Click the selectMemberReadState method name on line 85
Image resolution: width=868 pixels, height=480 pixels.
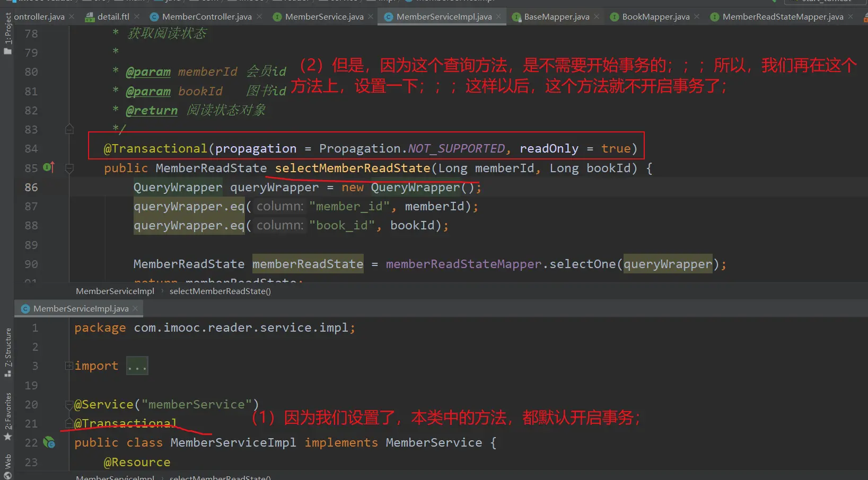point(353,168)
